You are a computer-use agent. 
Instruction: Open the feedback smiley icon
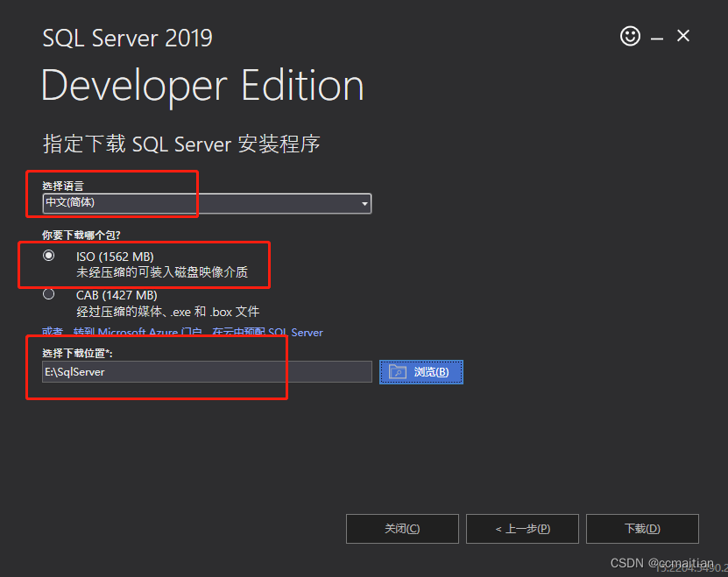pos(630,36)
